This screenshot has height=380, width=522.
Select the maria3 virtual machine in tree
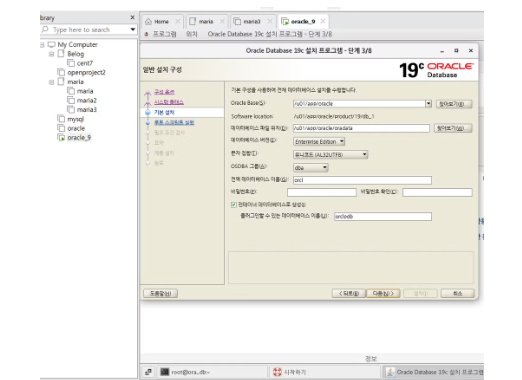tap(87, 110)
